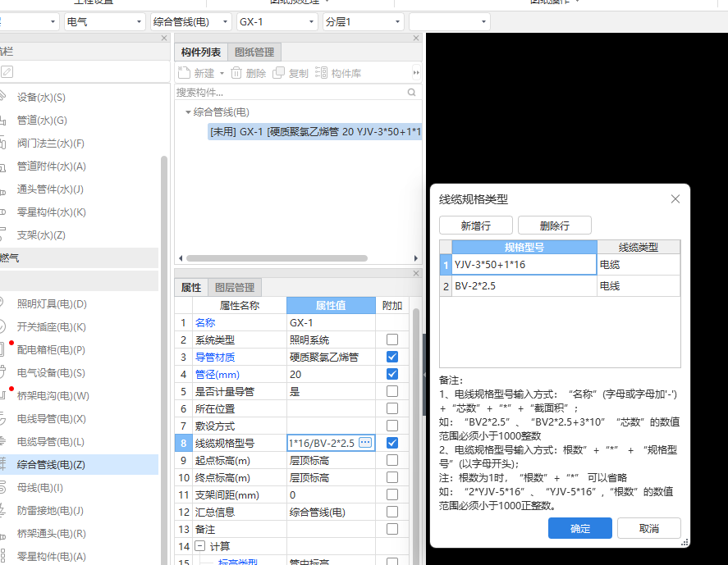The height and width of the screenshot is (565, 728).
Task: Toggle the 敷设方式 附加 checkbox
Action: (392, 426)
